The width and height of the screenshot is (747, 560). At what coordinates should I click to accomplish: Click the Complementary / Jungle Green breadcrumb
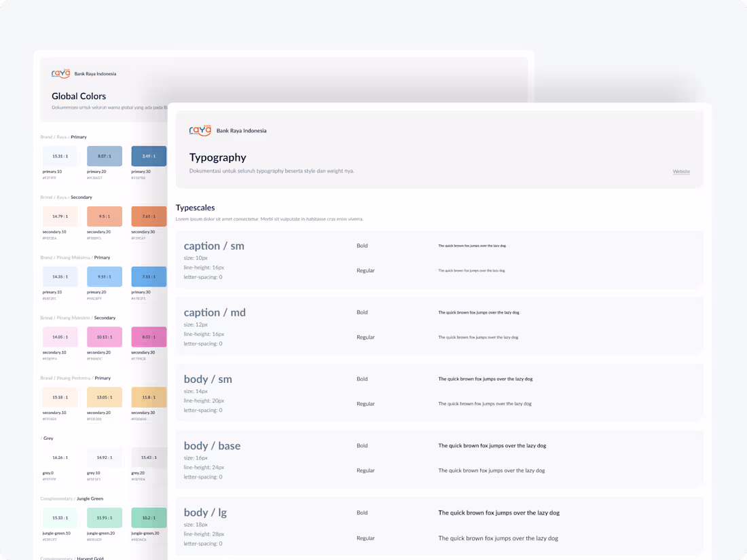tap(71, 498)
